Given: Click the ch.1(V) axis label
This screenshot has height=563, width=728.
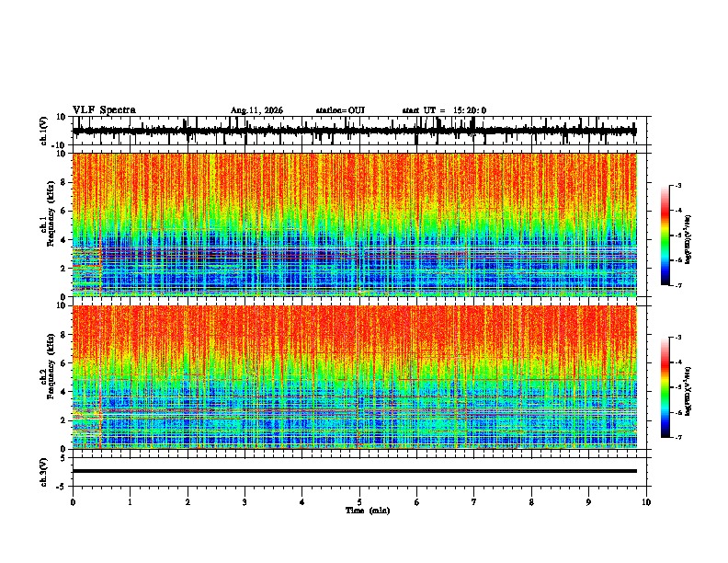Looking at the screenshot, I should click(x=44, y=131).
